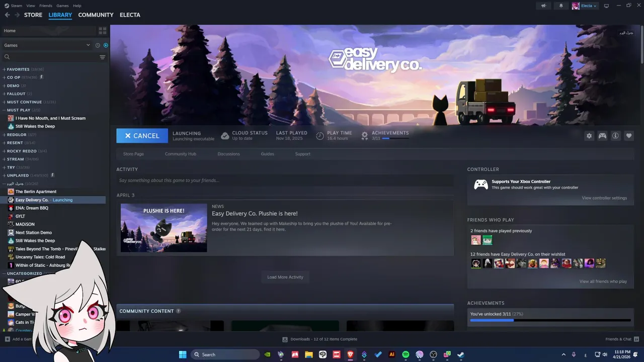The width and height of the screenshot is (644, 362).
Task: Open View controller settings link
Action: pyautogui.click(x=604, y=198)
